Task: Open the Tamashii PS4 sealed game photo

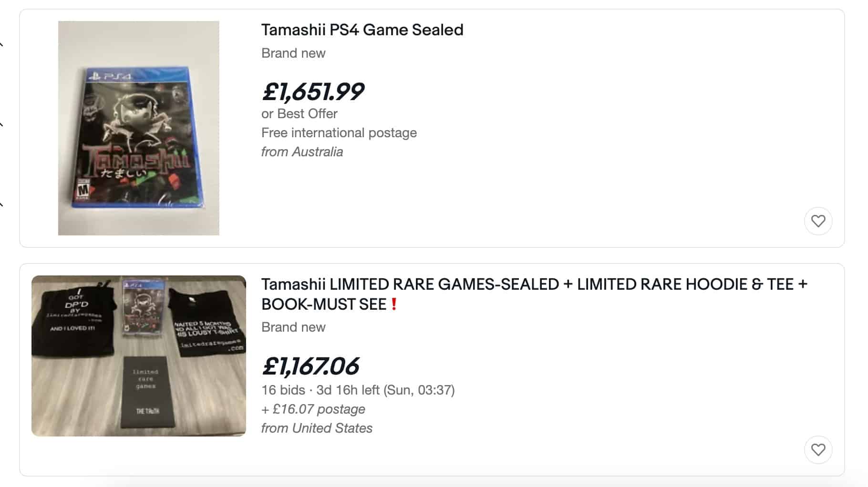Action: [x=138, y=128]
